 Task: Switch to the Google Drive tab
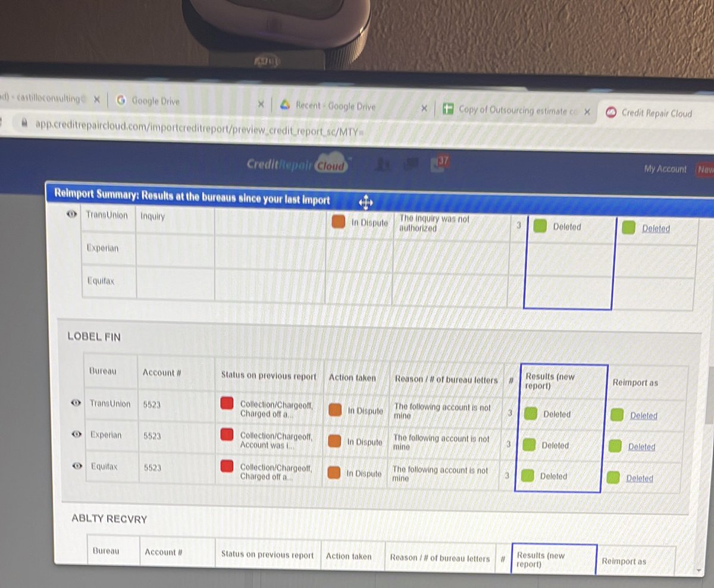click(155, 101)
